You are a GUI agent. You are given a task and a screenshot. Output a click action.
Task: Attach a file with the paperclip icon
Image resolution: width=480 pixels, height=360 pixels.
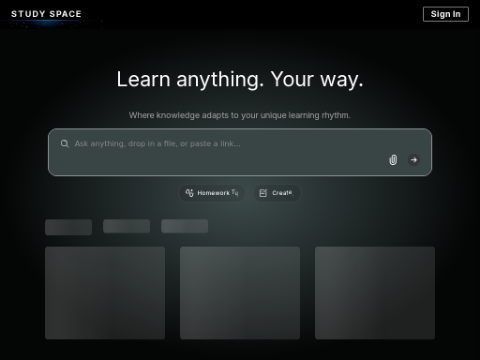[x=393, y=160]
